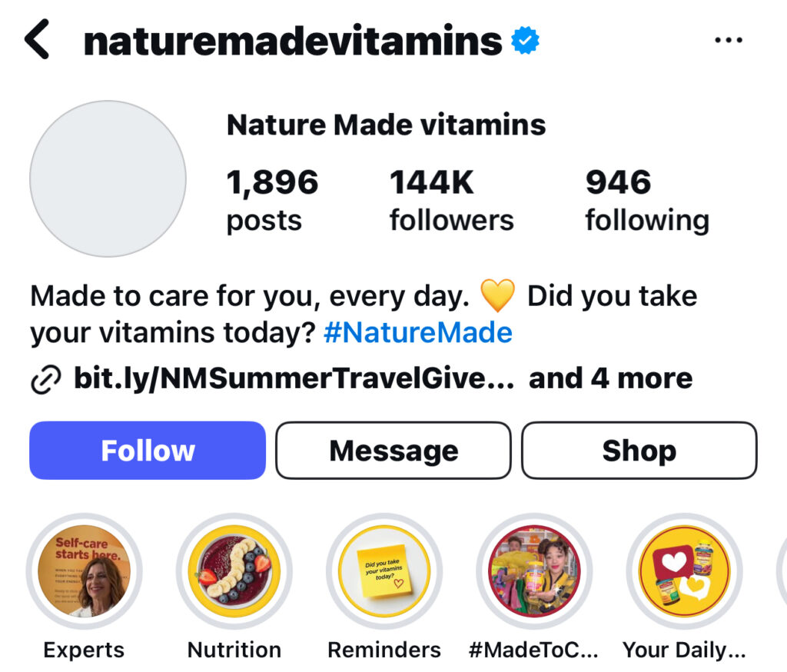Open the Experts story highlight
Image resolution: width=787 pixels, height=672 pixels.
click(x=84, y=571)
